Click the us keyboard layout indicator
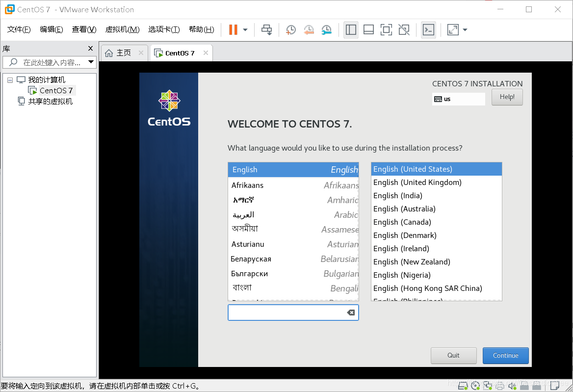The height and width of the screenshot is (392, 573). click(x=459, y=99)
